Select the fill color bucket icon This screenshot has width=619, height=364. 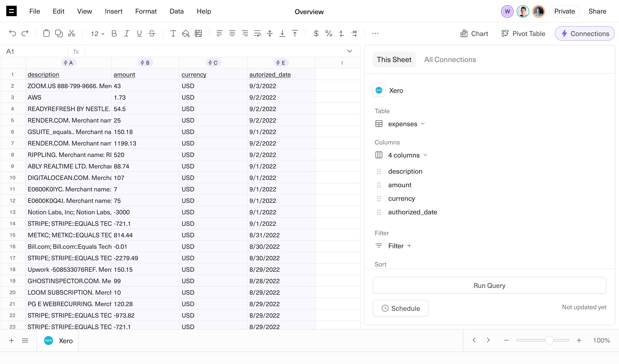[186, 33]
